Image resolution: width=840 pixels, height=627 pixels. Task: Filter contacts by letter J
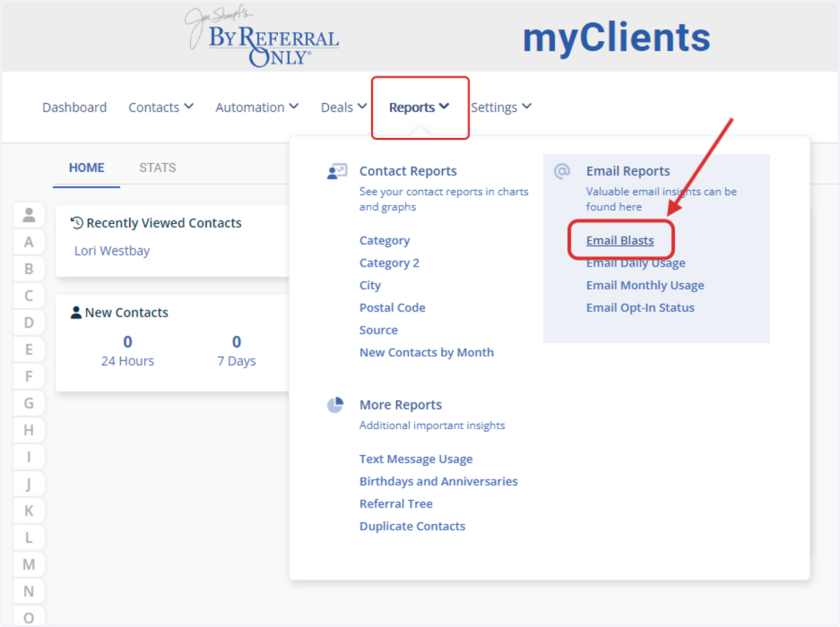[29, 484]
